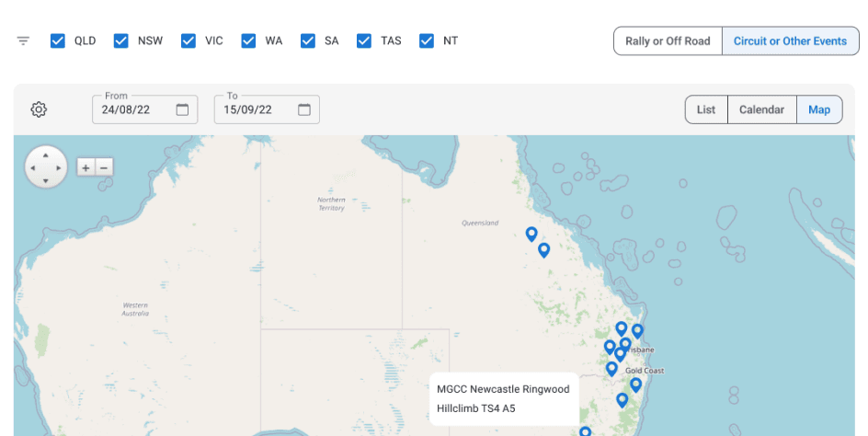Uncheck the QLD state checkbox
The image size is (868, 436).
pyautogui.click(x=58, y=41)
